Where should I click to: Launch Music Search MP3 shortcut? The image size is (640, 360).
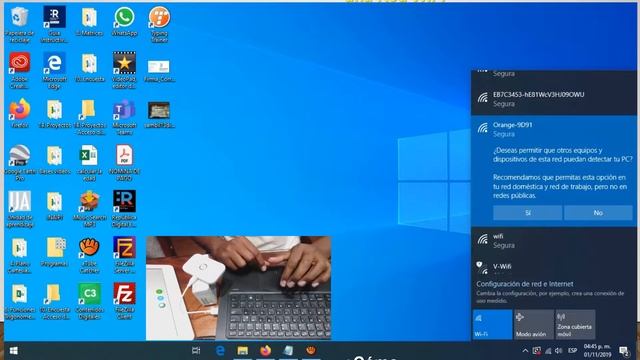point(89,209)
